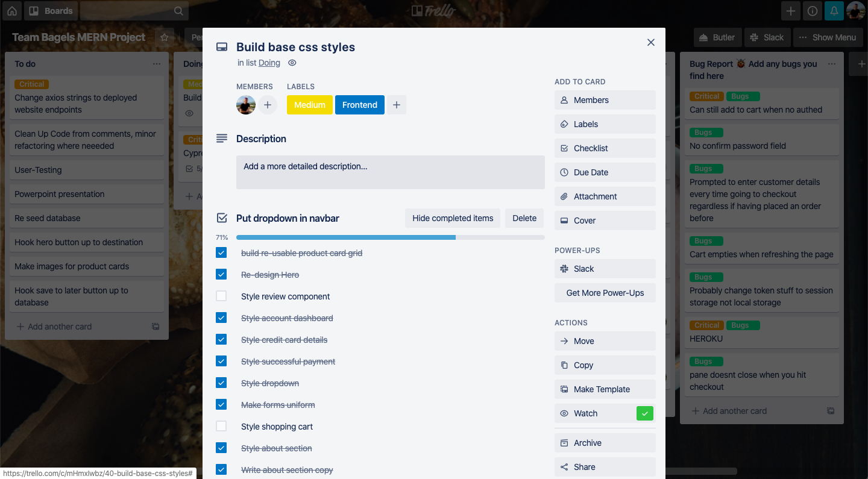Uncheck Style credit card details item
Screen dimensions: 868x479
click(x=221, y=339)
